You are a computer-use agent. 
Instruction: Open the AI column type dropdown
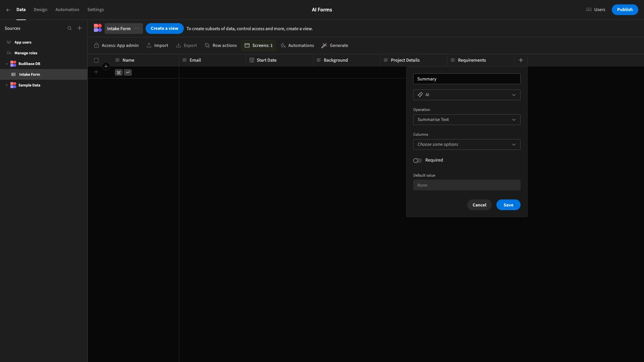pos(467,95)
